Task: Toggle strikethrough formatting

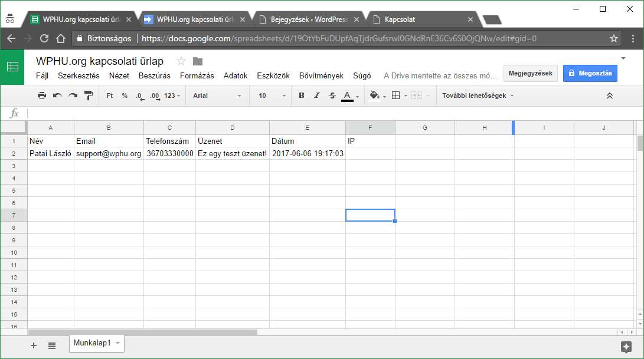Action: coord(332,95)
